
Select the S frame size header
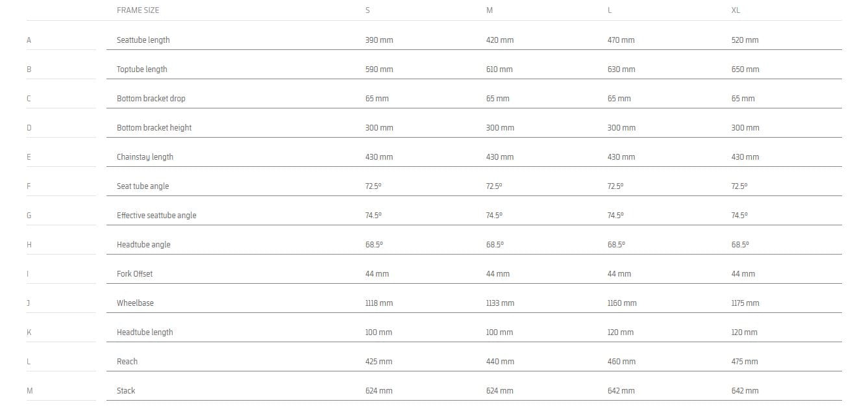point(367,10)
